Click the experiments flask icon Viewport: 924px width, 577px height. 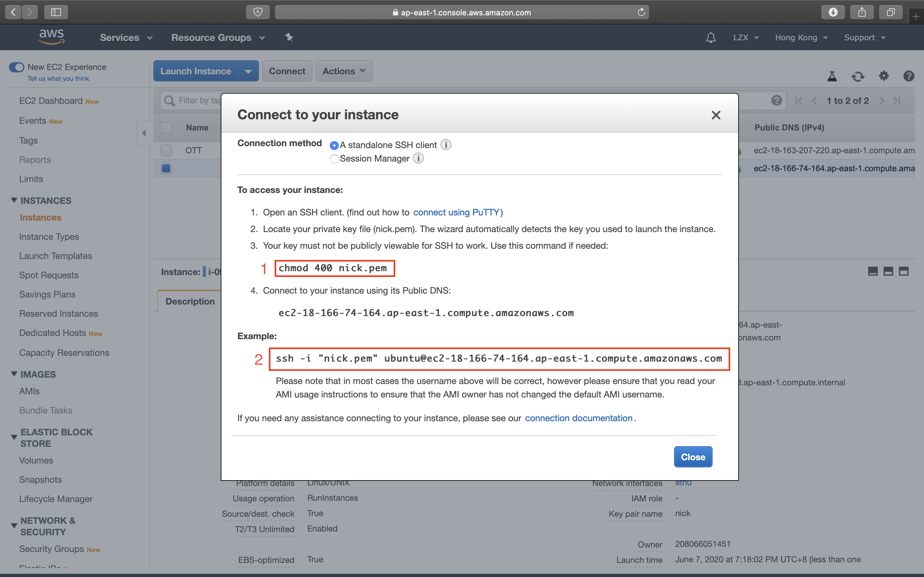(x=832, y=76)
